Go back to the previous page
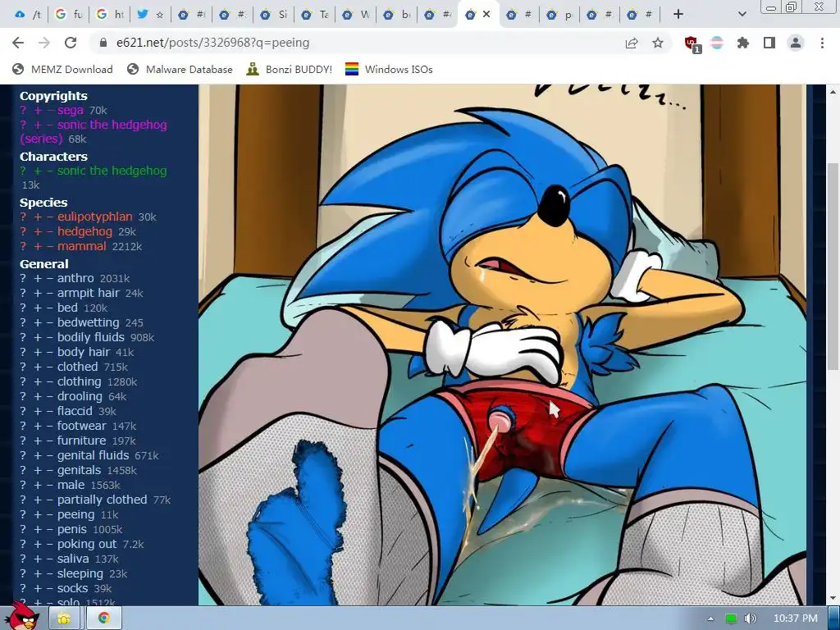The height and width of the screenshot is (630, 840). coord(18,43)
